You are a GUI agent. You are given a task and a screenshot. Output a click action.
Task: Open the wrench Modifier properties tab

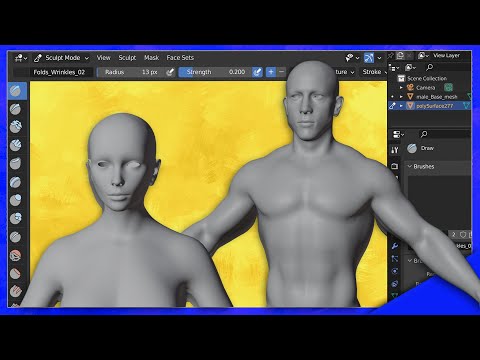[395, 246]
